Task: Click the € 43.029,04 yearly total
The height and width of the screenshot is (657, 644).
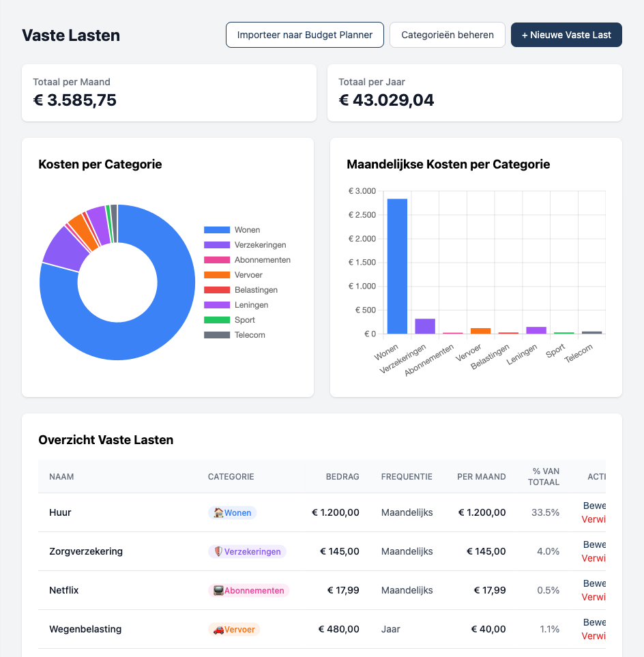Action: tap(386, 100)
